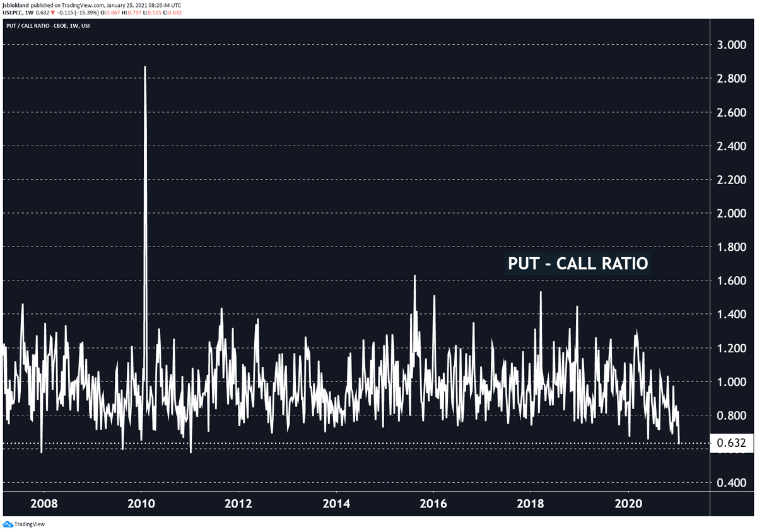The height and width of the screenshot is (532, 757).
Task: Expand the price scale options
Action: tap(733, 252)
